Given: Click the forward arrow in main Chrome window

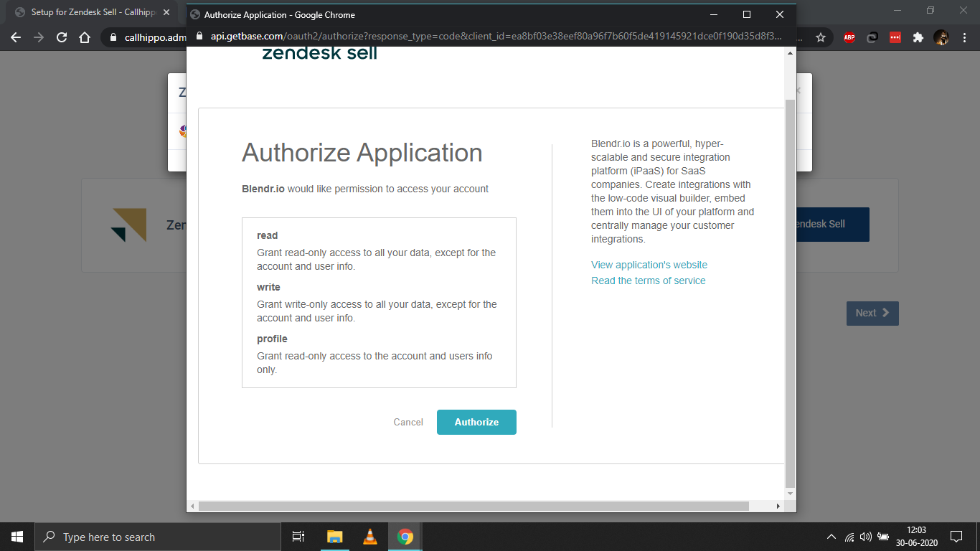Looking at the screenshot, I should tap(39, 37).
